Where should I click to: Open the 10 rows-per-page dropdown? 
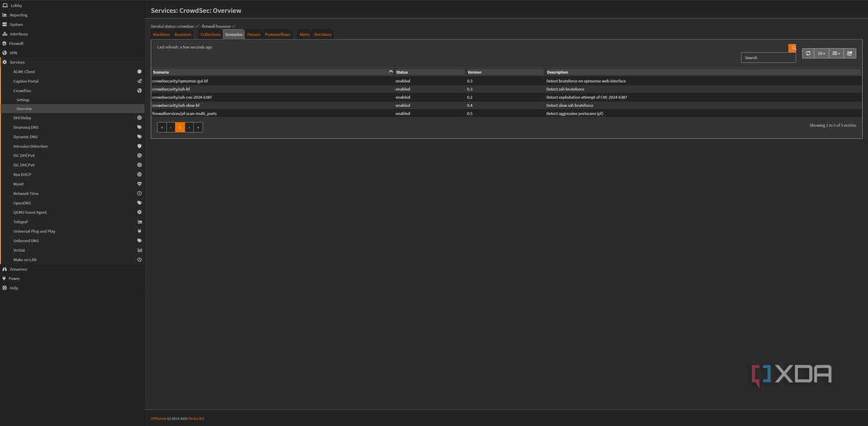tap(822, 53)
